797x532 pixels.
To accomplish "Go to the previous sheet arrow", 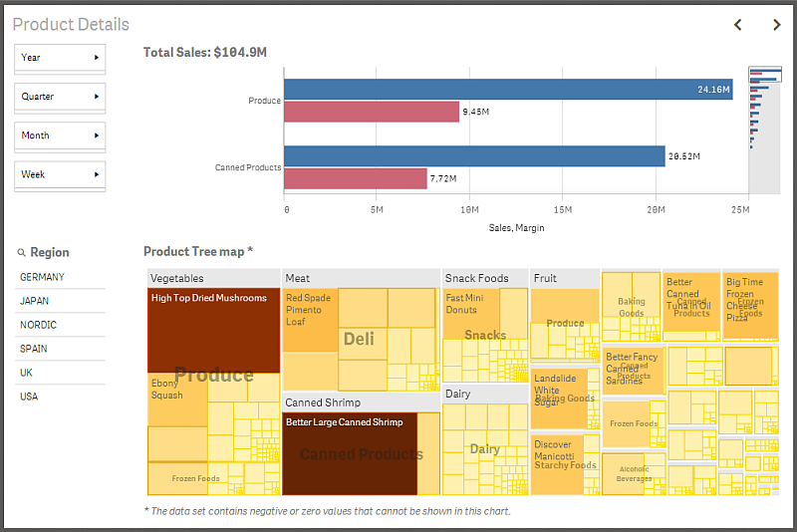I will (x=738, y=25).
